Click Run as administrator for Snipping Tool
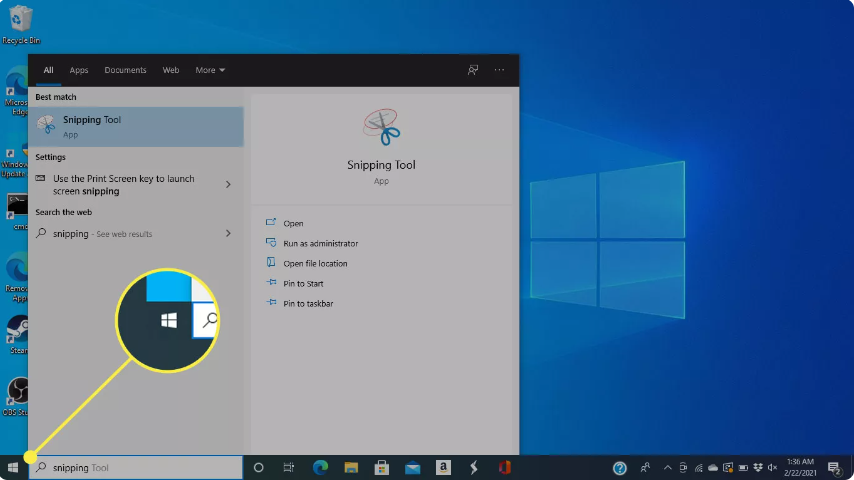This screenshot has width=854, height=480. [x=320, y=244]
